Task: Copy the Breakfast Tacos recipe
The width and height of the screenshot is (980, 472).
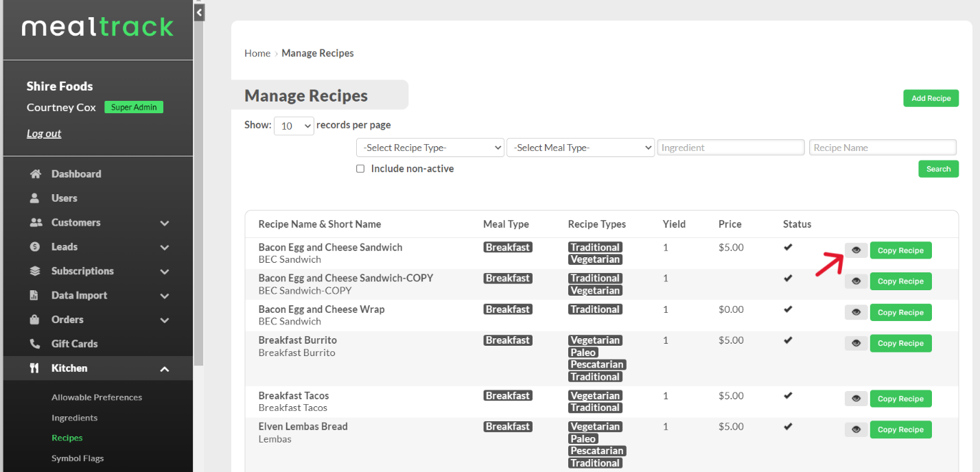Action: click(900, 399)
